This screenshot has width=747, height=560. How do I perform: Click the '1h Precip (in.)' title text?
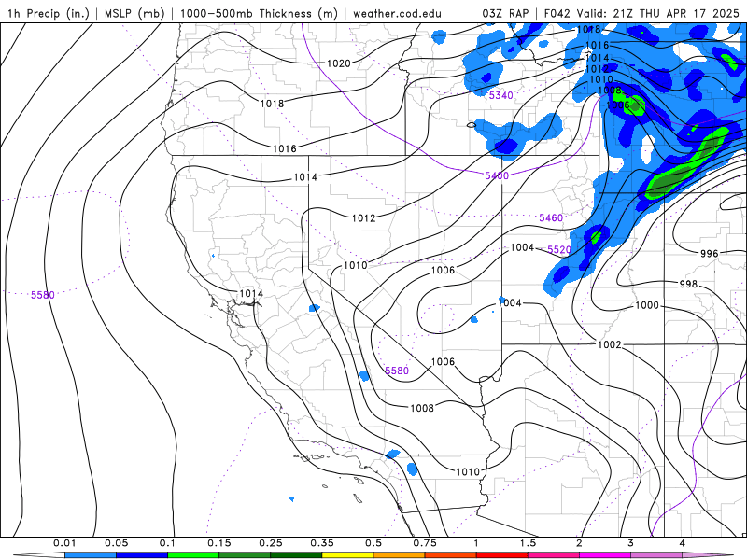coord(49,13)
